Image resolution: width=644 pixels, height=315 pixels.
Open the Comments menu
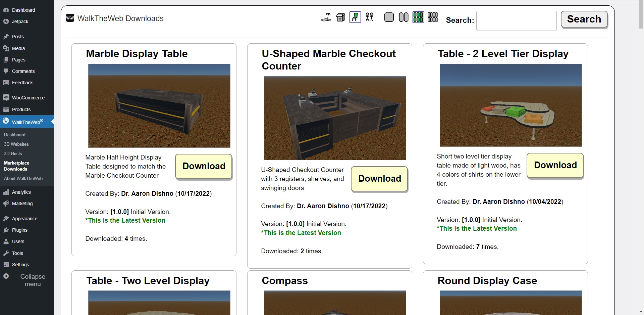27,71
